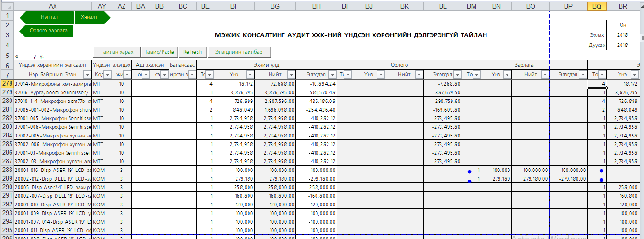Select the BQ column header
The width and height of the screenshot is (644, 239).
[x=597, y=6]
